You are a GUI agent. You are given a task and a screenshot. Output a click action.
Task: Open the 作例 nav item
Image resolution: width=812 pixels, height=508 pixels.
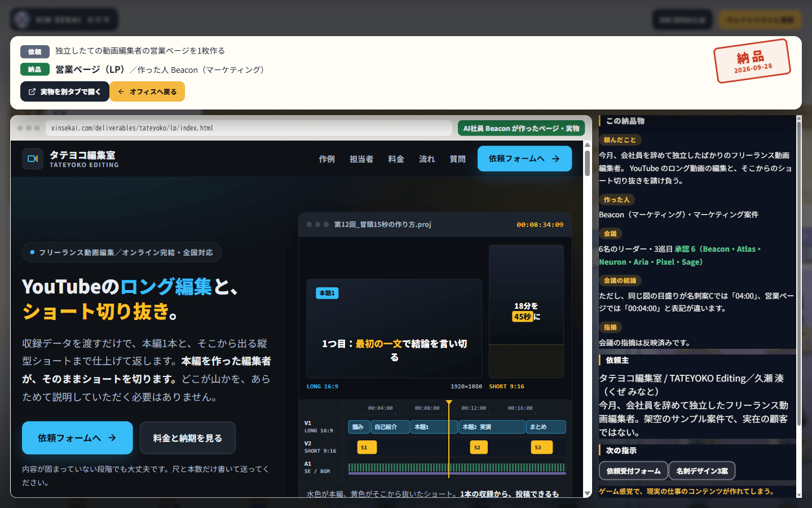[x=326, y=159]
